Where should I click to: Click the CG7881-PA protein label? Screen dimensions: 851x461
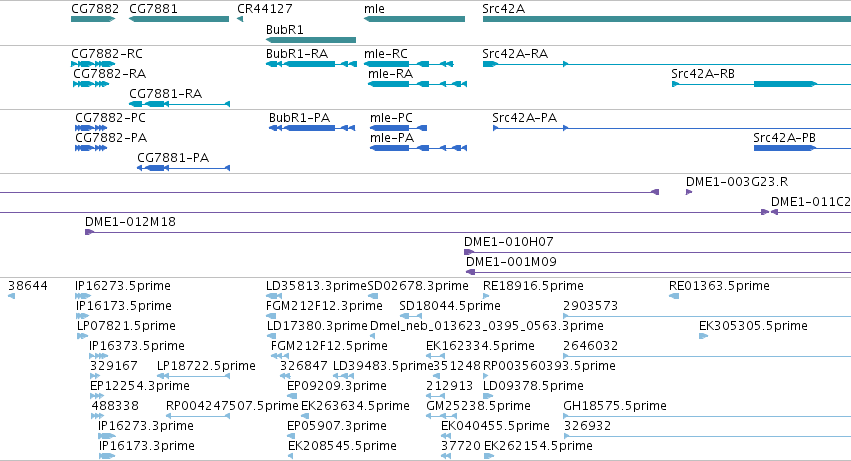click(x=173, y=158)
